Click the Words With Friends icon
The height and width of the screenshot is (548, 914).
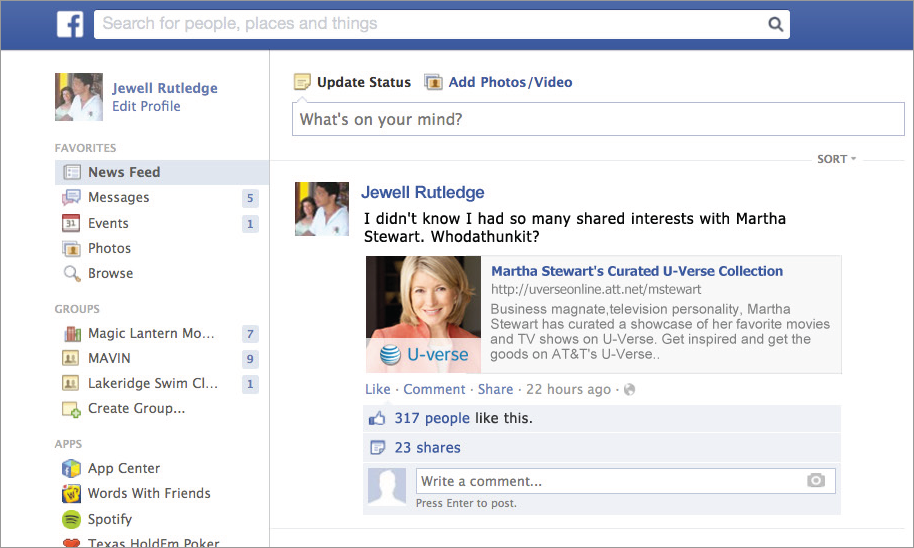71,494
